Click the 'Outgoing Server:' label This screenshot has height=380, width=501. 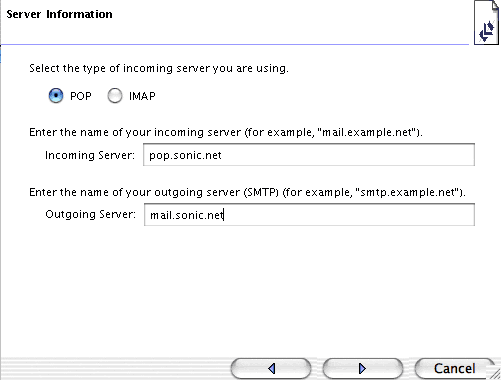[x=90, y=214]
